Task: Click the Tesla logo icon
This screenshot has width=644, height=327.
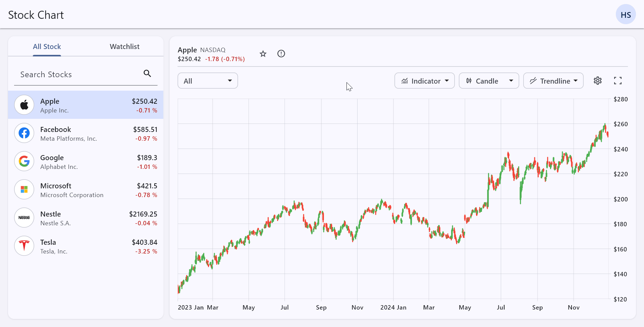Action: tap(24, 246)
